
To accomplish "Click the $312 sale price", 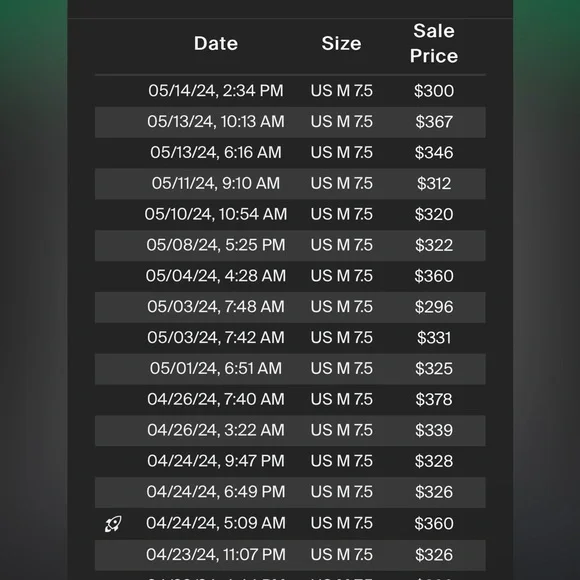I will point(434,183).
